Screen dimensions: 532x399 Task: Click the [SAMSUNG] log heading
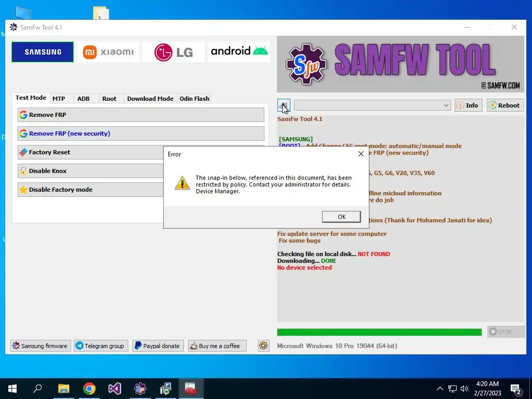tap(296, 139)
